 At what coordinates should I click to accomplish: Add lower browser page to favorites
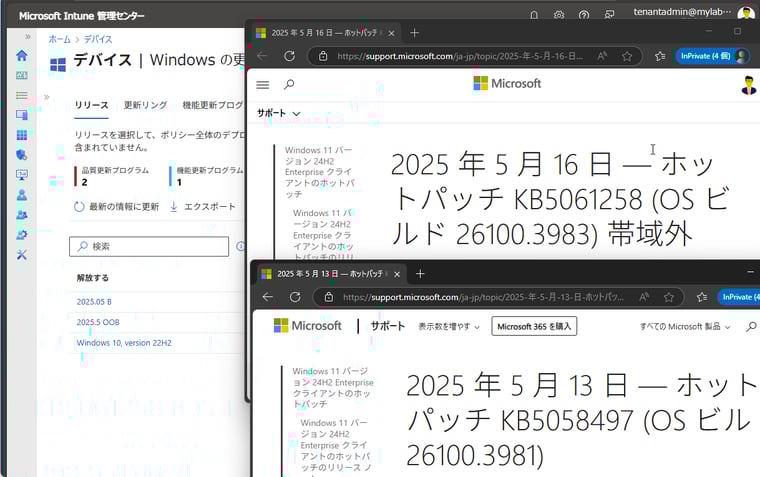(x=669, y=297)
